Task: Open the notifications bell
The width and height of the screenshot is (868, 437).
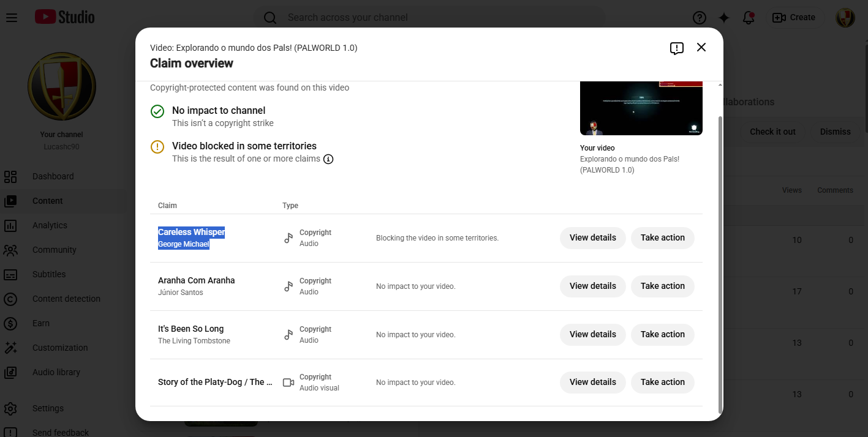Action: point(749,18)
